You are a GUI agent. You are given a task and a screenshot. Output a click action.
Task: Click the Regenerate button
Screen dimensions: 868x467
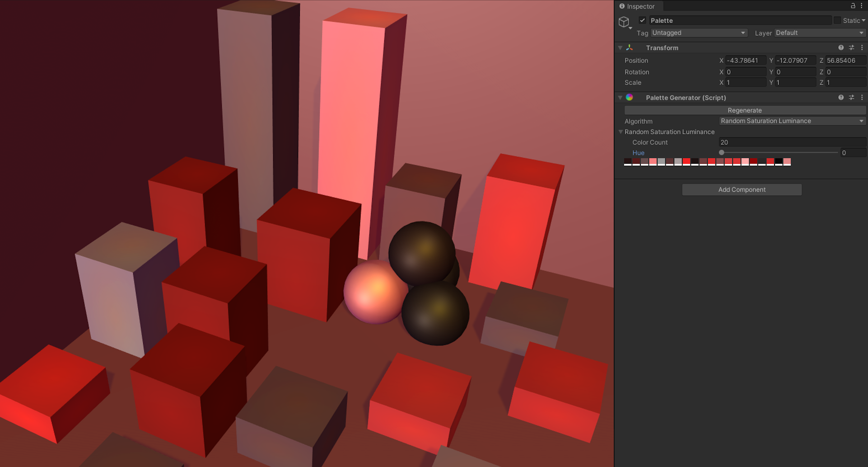(745, 110)
